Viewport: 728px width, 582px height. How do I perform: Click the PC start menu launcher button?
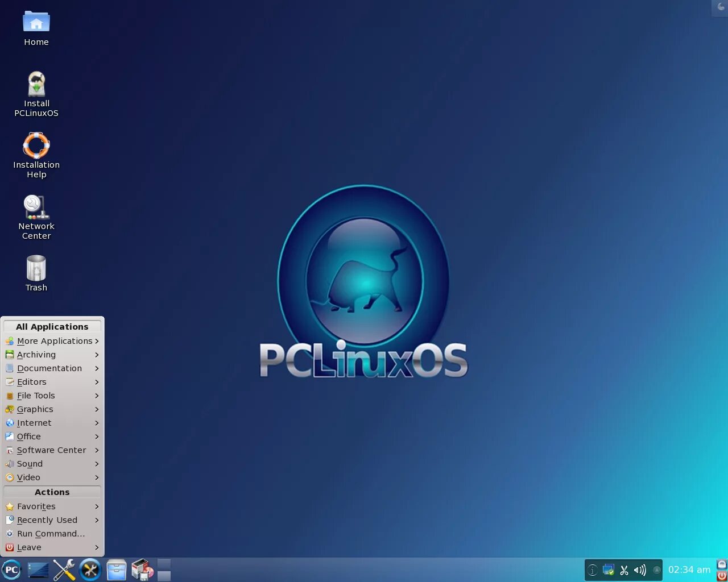click(11, 569)
